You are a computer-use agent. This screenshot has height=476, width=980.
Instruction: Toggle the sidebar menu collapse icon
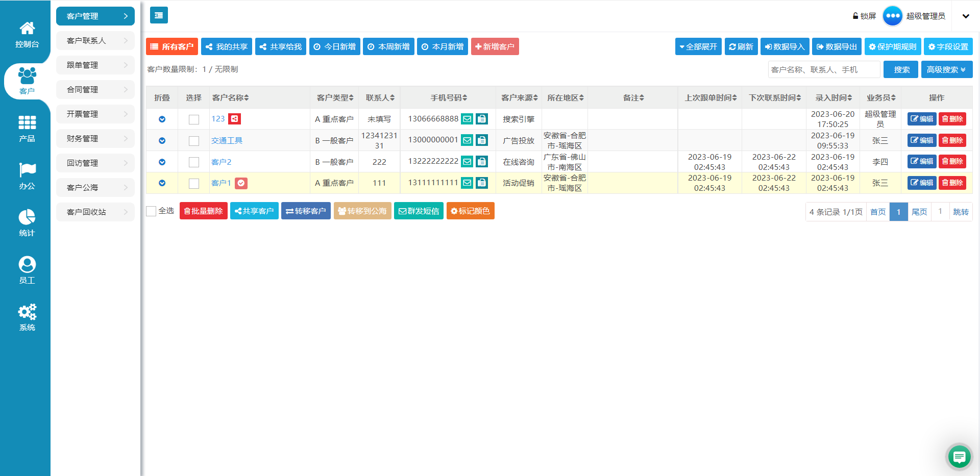point(159,15)
